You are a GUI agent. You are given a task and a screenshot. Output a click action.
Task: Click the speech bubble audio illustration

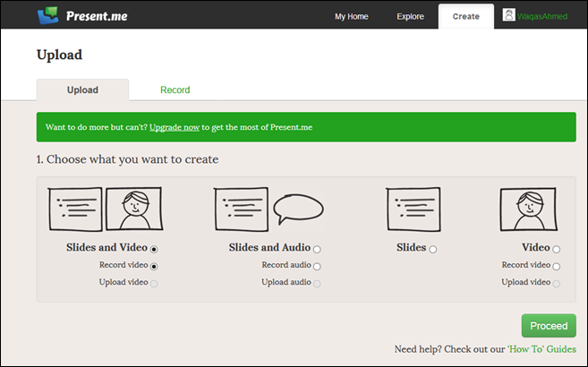pos(298,209)
